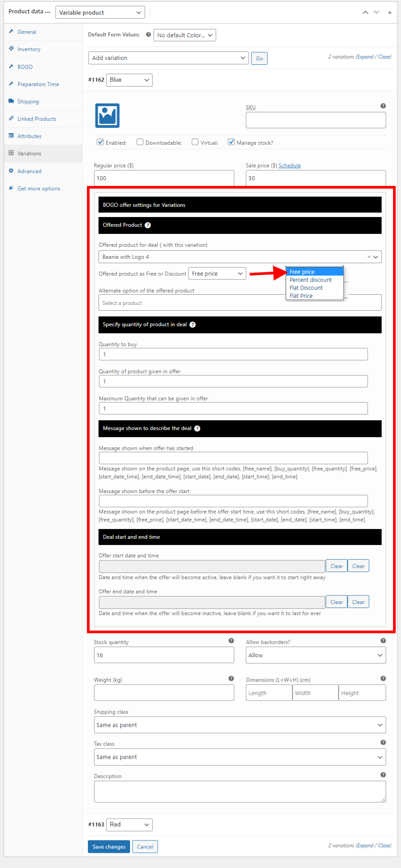
Task: Click the second Clear button for offer end date
Action: click(358, 602)
